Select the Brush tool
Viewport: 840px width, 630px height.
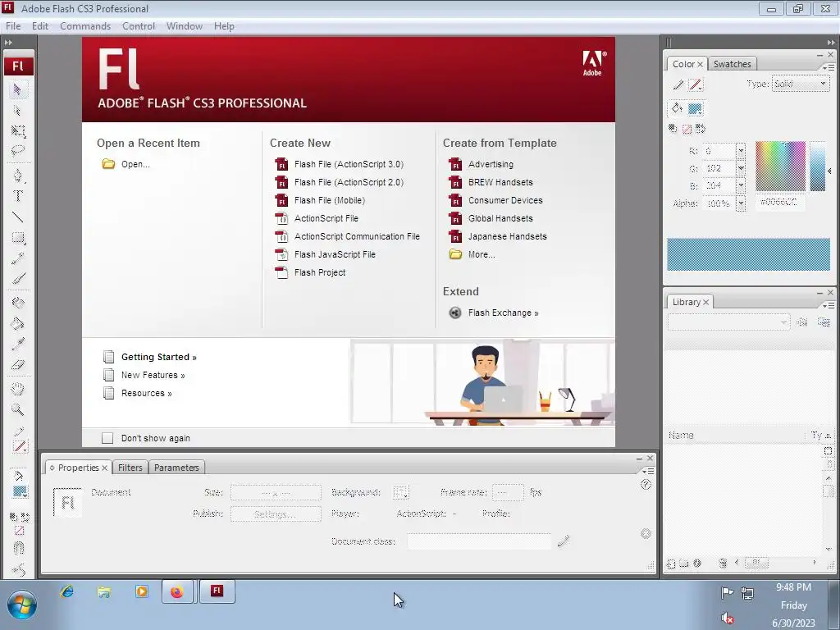point(18,279)
